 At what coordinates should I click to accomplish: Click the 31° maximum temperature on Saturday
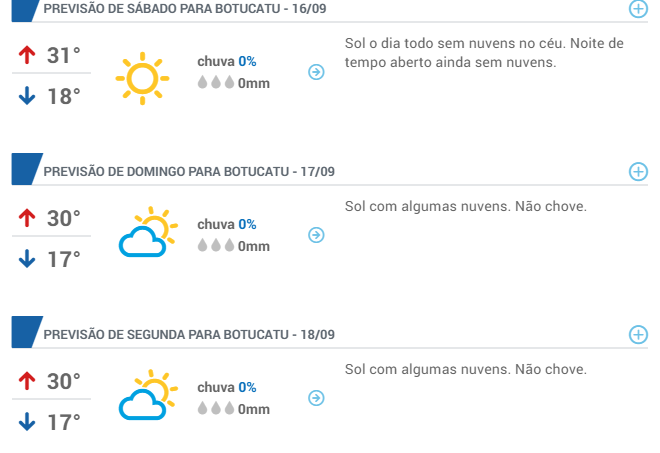pyautogui.click(x=64, y=55)
